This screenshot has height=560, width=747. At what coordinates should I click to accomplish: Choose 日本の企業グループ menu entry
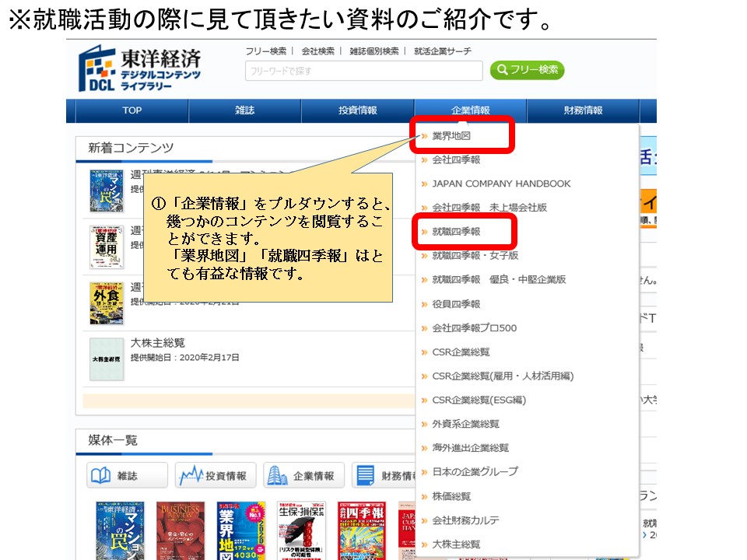tap(475, 471)
